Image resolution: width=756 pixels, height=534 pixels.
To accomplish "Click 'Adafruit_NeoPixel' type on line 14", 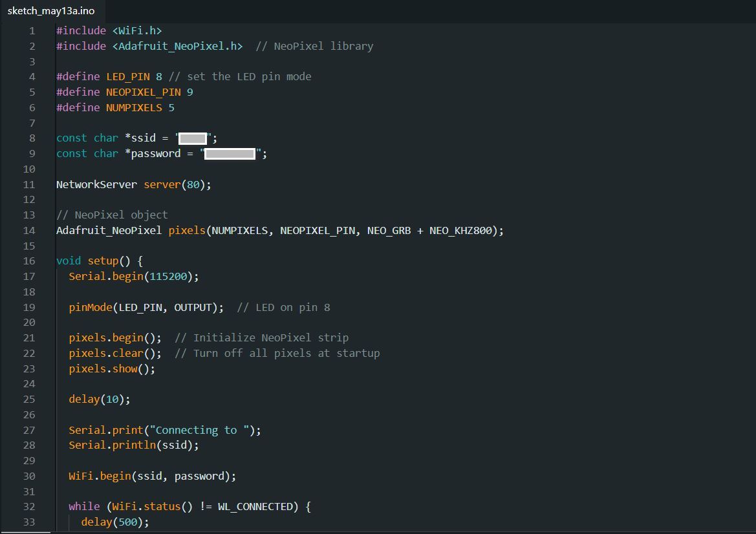I will coord(109,230).
